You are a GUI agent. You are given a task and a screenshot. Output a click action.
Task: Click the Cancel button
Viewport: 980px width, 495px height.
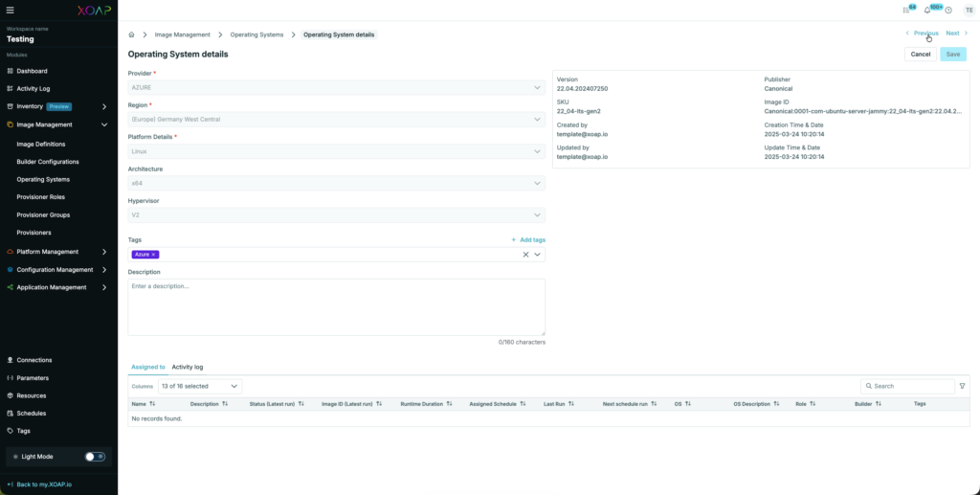coord(920,55)
